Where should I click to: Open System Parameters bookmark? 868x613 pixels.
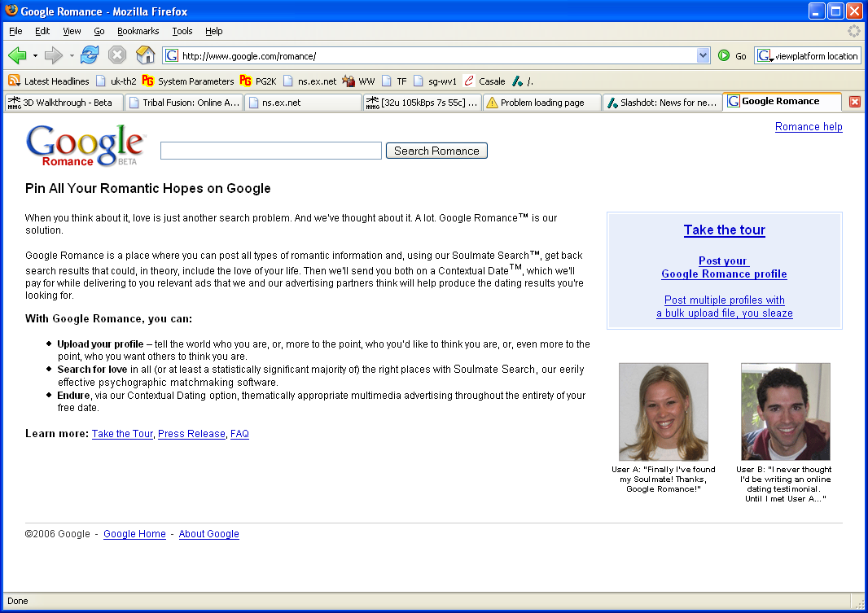point(188,81)
